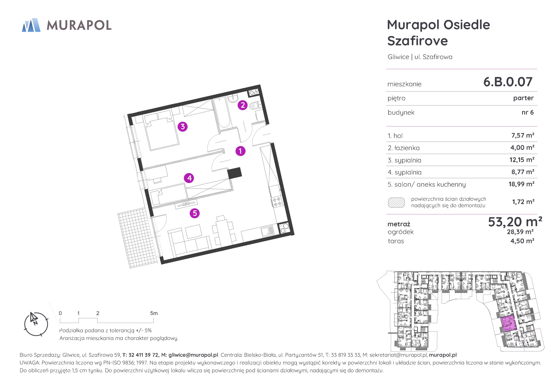This screenshot has height=392, width=555.
Task: Click the '4. sypialnia' row label
Action: click(405, 172)
